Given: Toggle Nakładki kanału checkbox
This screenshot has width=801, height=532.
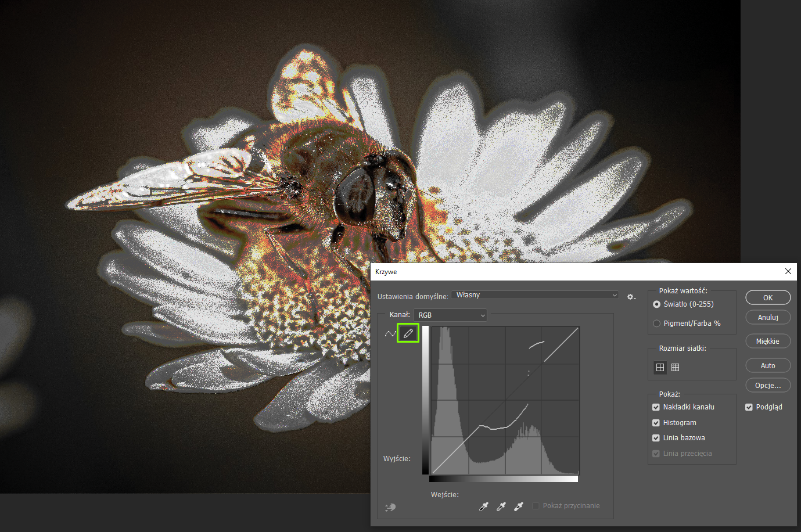Looking at the screenshot, I should (x=656, y=407).
